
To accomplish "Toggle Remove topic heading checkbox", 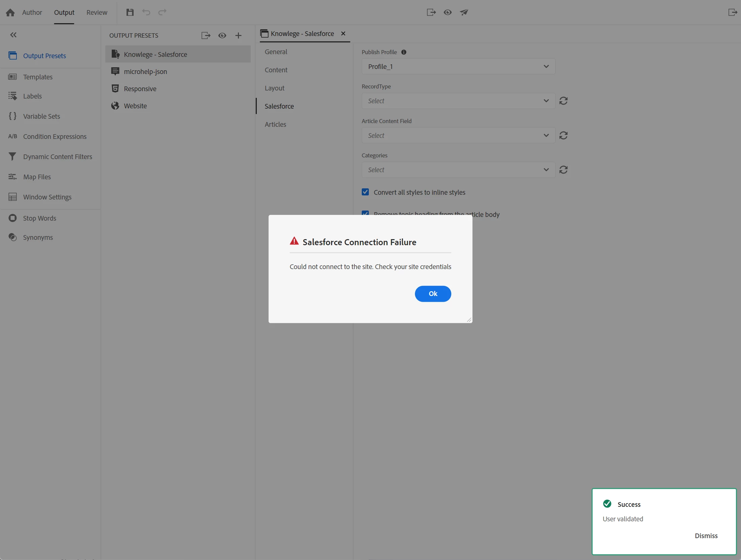I will (365, 213).
